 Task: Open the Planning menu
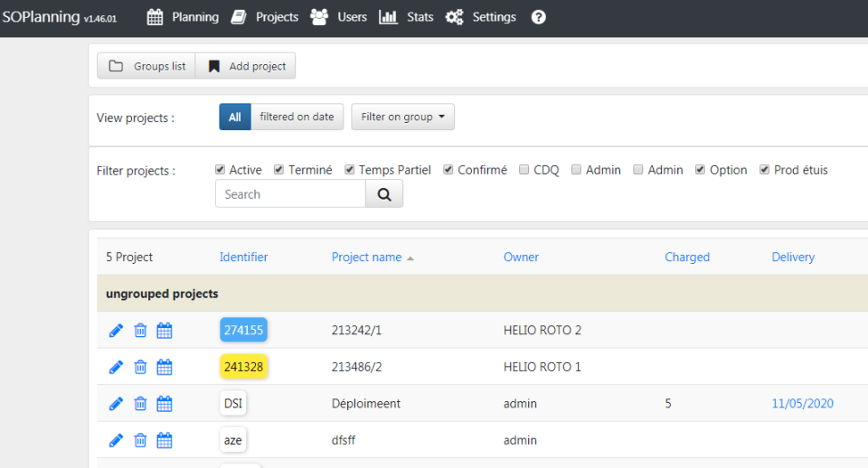pyautogui.click(x=183, y=17)
